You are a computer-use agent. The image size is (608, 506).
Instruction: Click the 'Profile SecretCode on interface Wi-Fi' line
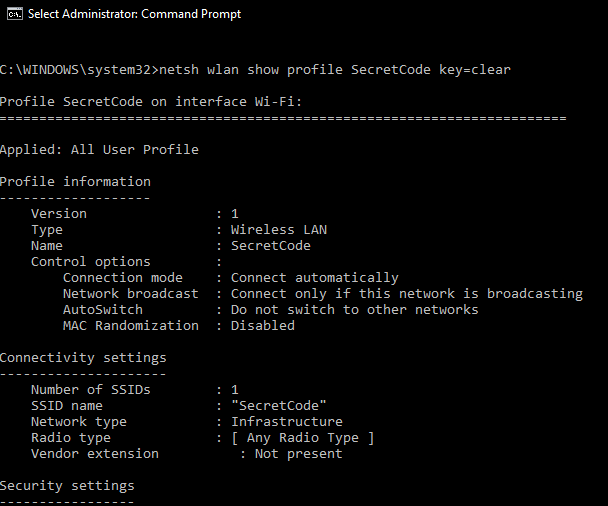(x=151, y=102)
